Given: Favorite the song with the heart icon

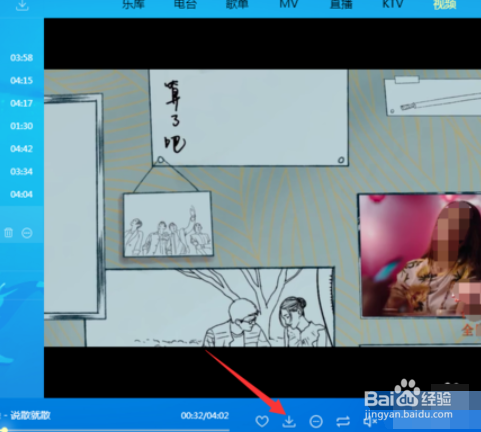Looking at the screenshot, I should point(262,421).
